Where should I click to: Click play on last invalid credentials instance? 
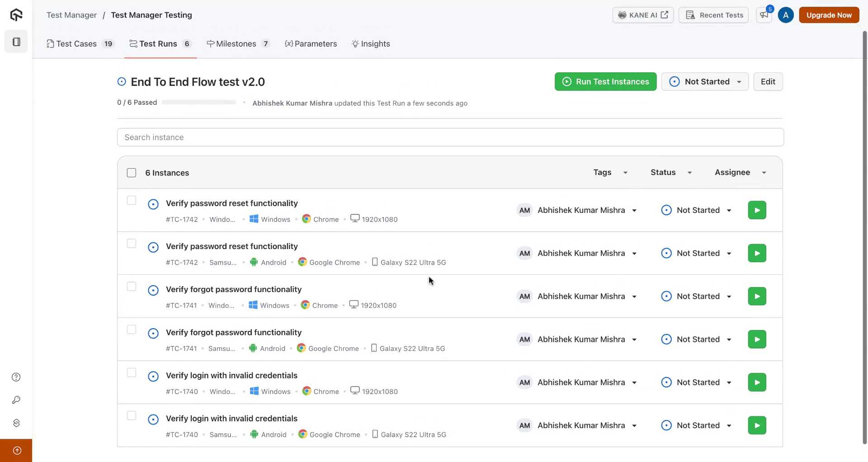(757, 425)
